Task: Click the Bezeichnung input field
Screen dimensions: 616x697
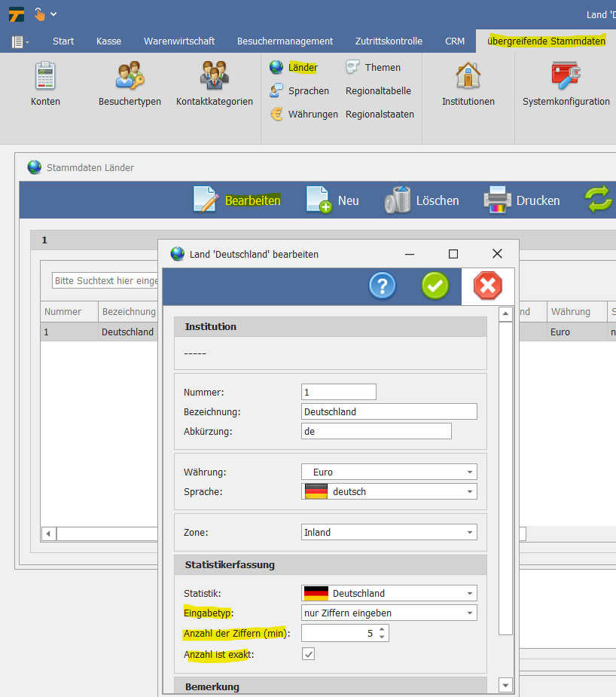Action: (x=389, y=411)
